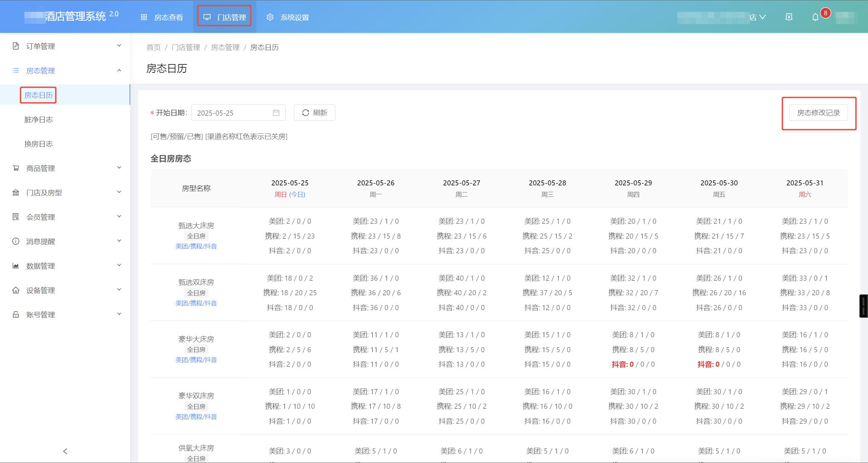
Task: Switch to 房态查看 top tab
Action: coord(162,17)
